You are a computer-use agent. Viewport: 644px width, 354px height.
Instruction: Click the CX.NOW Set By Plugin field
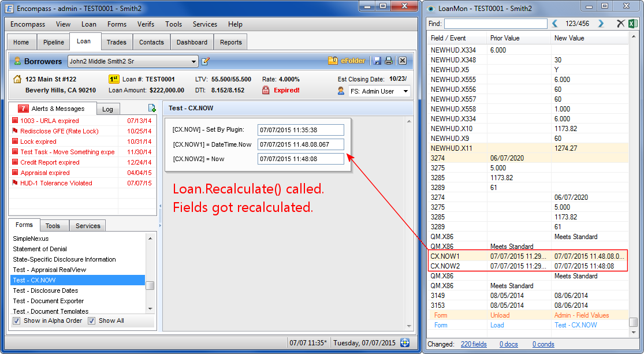[301, 130]
